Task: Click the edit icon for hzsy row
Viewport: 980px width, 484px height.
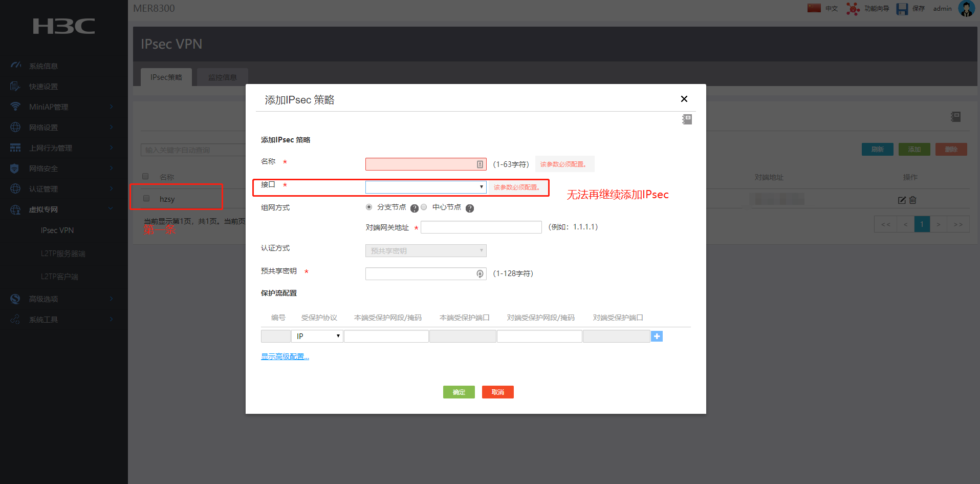Action: [902, 200]
